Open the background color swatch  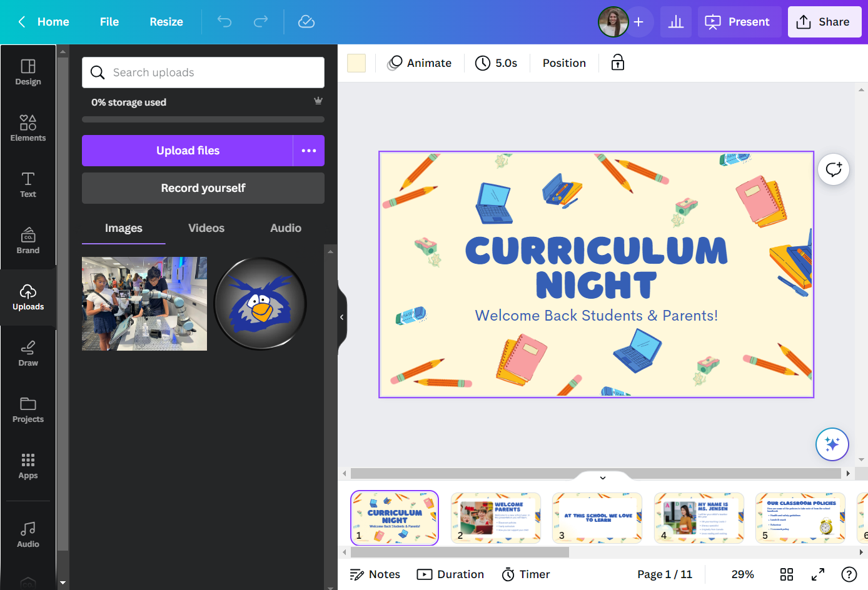coord(356,63)
